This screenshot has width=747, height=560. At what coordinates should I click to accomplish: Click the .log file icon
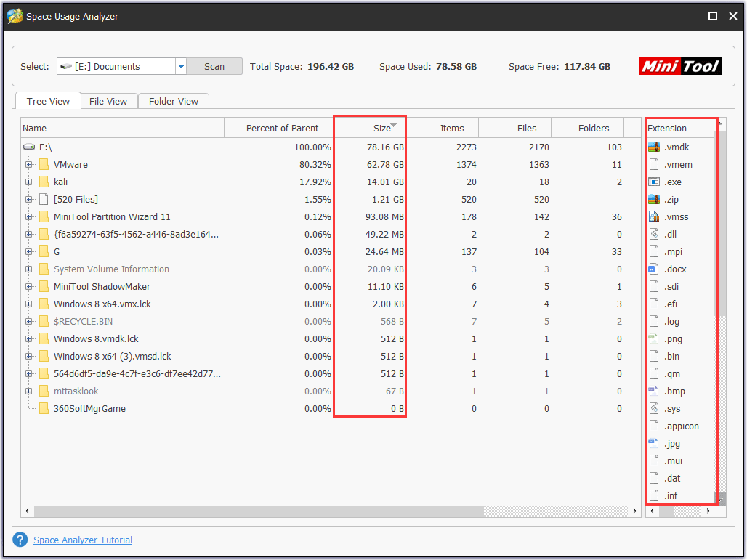654,322
